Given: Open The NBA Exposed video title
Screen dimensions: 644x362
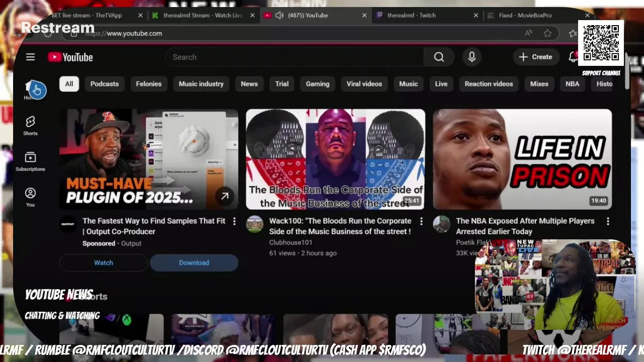Looking at the screenshot, I should click(x=525, y=226).
